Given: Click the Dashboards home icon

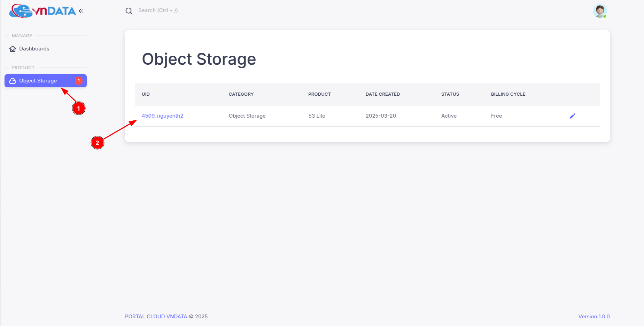Looking at the screenshot, I should pyautogui.click(x=13, y=49).
